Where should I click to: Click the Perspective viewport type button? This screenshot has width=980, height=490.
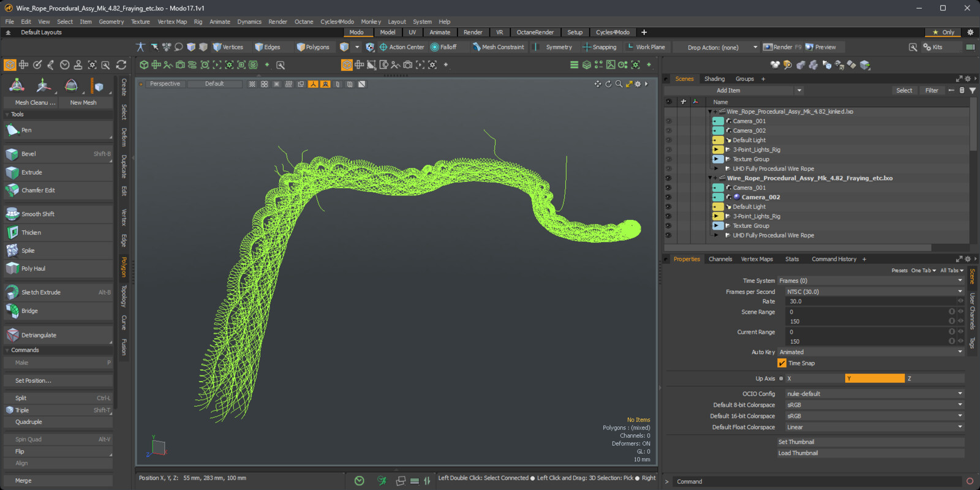165,84
